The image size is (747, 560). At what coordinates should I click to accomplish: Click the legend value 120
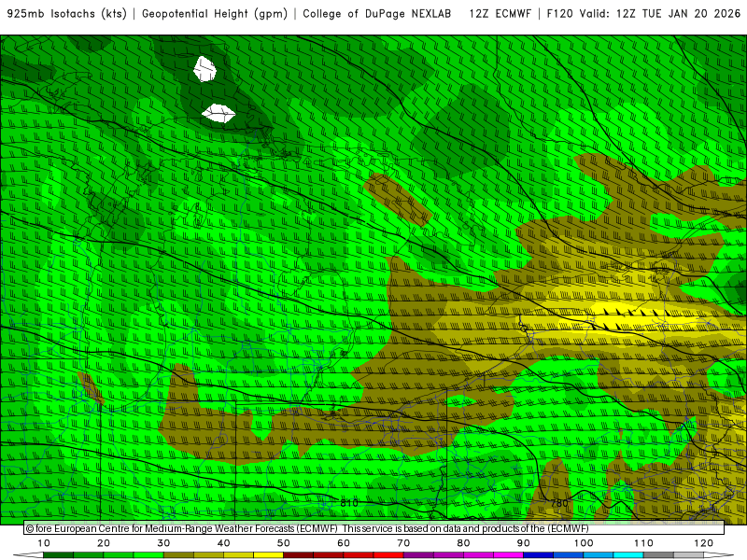pyautogui.click(x=704, y=543)
